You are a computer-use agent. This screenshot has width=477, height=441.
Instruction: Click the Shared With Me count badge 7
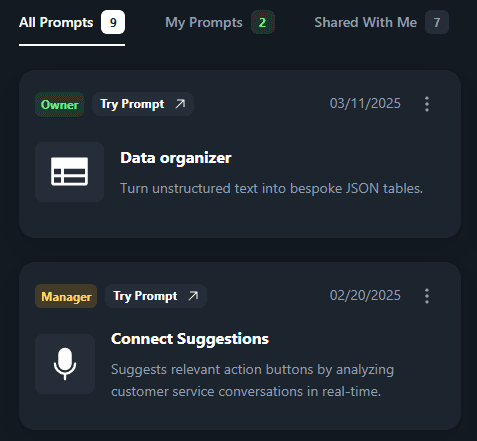tap(437, 22)
